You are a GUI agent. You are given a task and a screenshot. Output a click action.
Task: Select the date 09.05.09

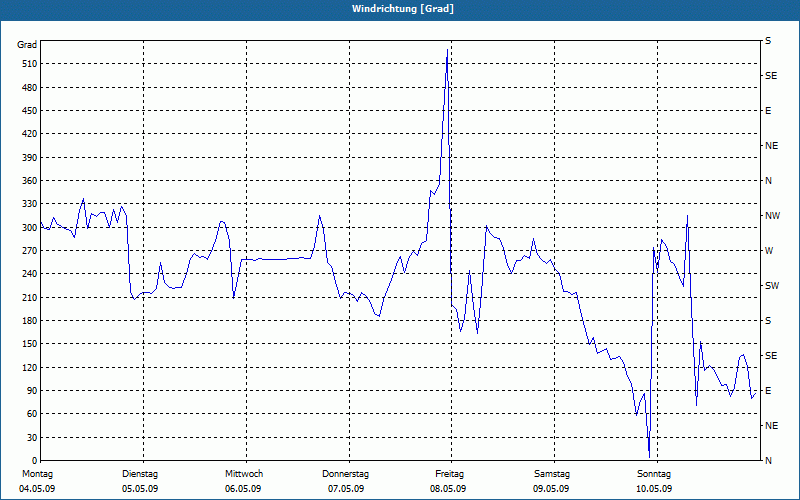click(x=551, y=489)
